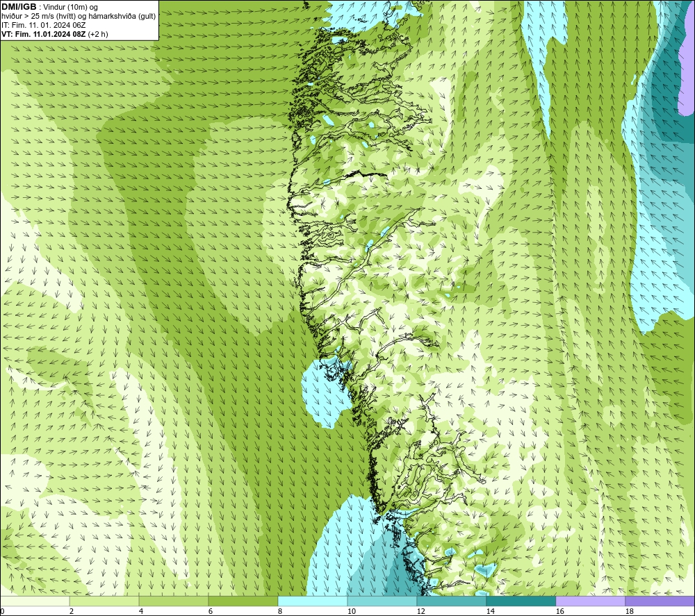The image size is (695, 616).
Task: Click the scale label "18"
Action: (629, 611)
